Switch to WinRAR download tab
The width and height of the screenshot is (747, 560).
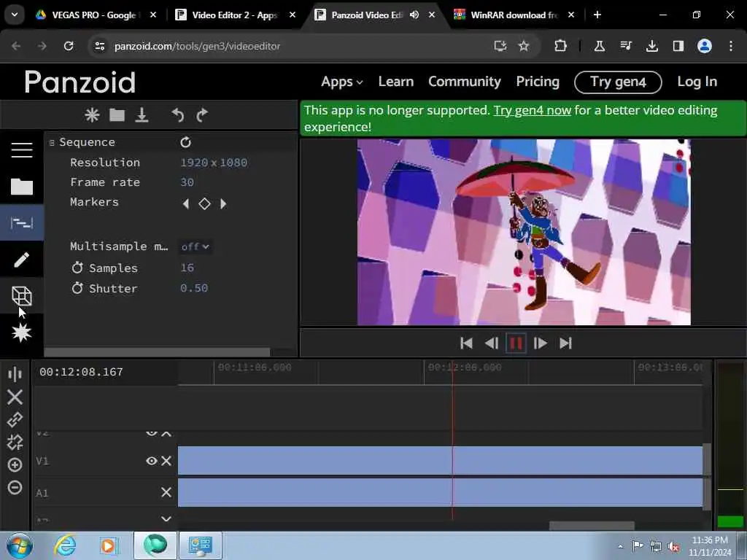(514, 15)
